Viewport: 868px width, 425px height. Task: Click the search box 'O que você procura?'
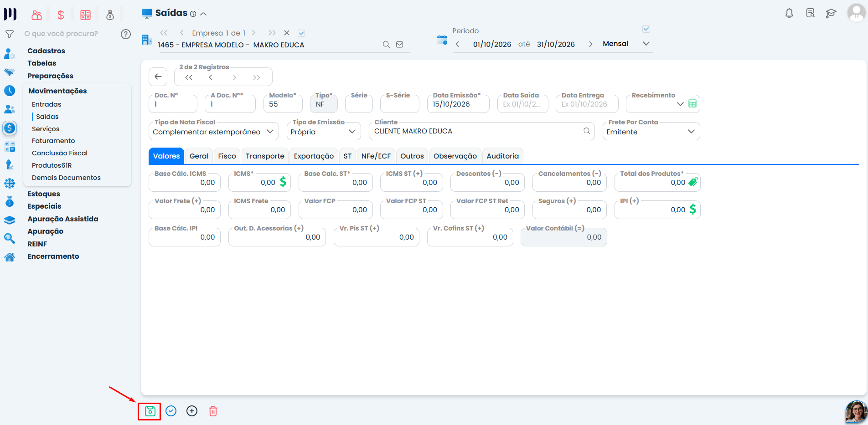62,34
